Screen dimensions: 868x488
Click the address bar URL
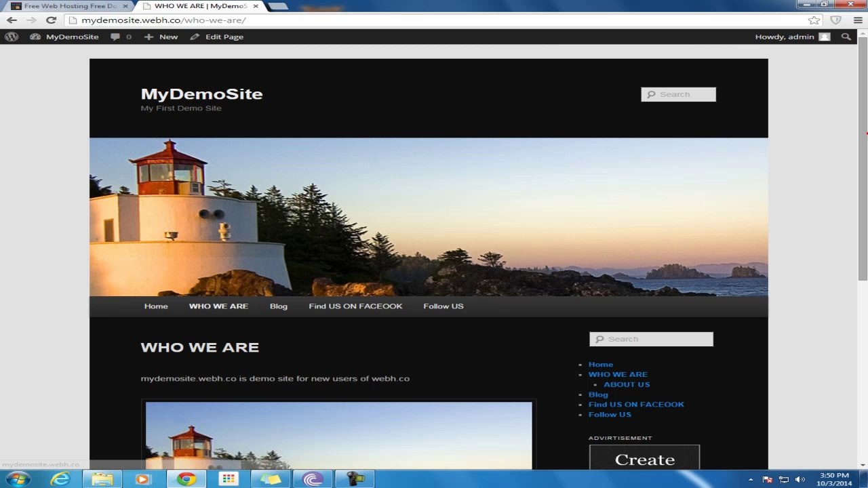(163, 20)
